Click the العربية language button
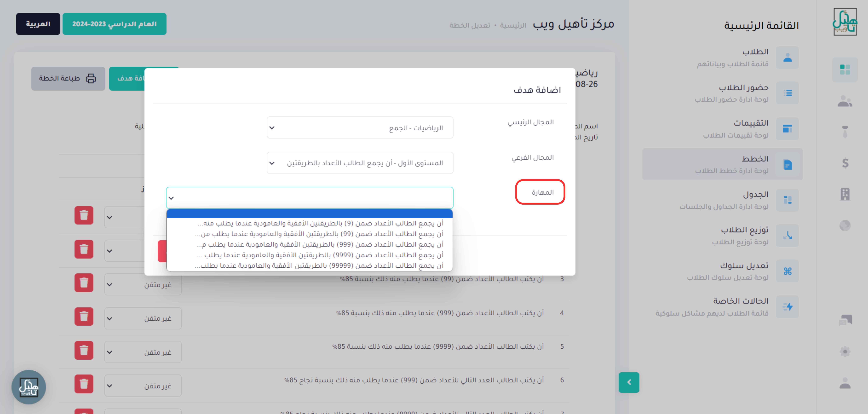Screen dimensions: 868x414 pos(38,24)
